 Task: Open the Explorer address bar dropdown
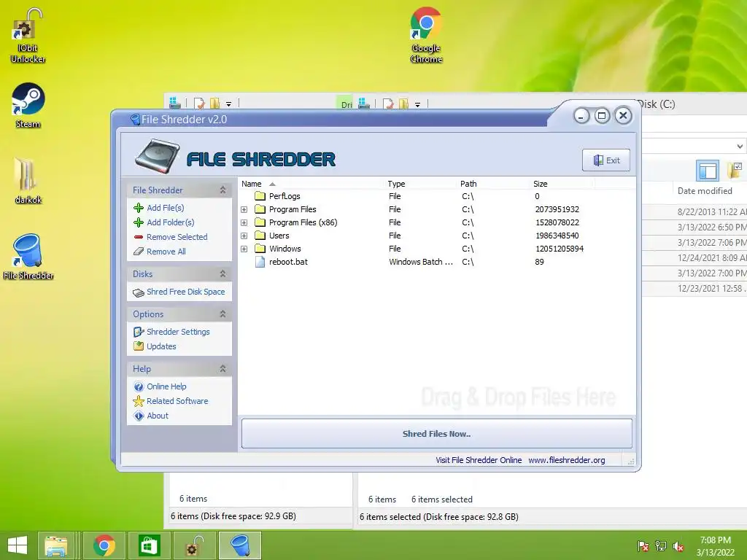click(x=740, y=146)
